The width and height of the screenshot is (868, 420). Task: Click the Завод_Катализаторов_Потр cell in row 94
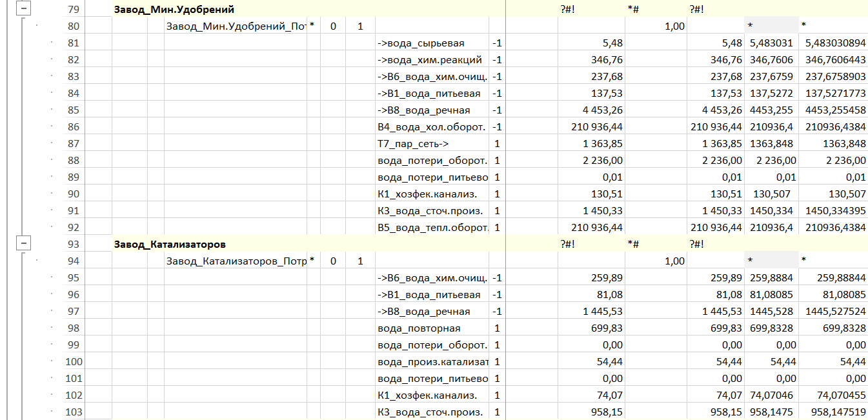(236, 261)
